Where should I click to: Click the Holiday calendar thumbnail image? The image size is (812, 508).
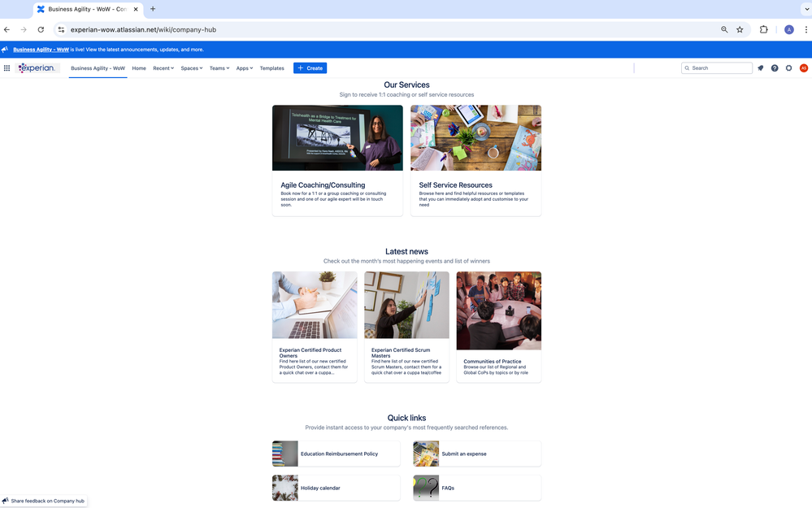tap(285, 488)
